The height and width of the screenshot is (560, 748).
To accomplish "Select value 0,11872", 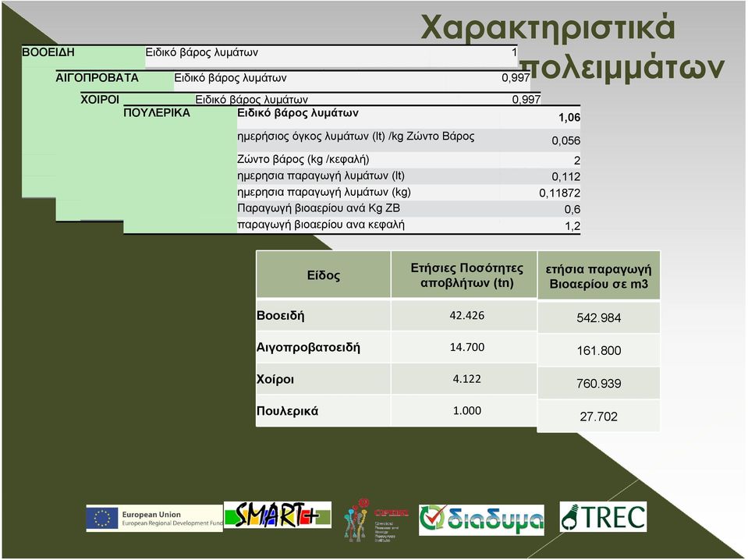I will 559,193.
